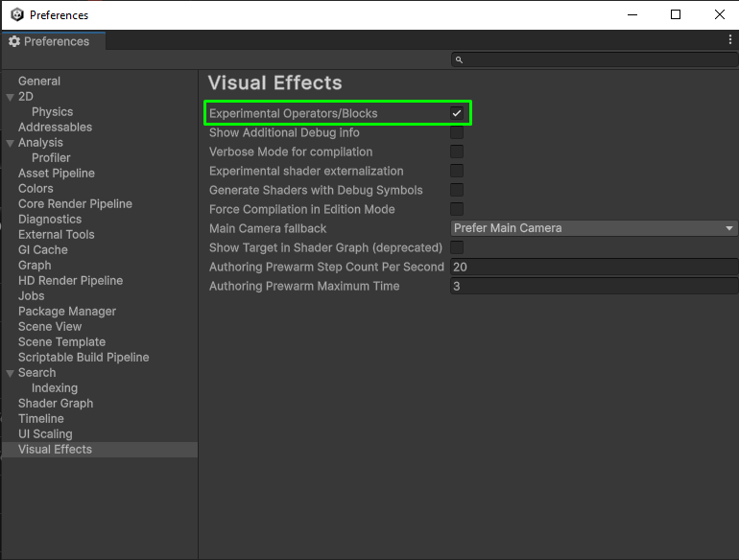Viewport: 739px width, 560px height.
Task: Enable Generate Shaders with Debug Symbols
Action: point(457,190)
